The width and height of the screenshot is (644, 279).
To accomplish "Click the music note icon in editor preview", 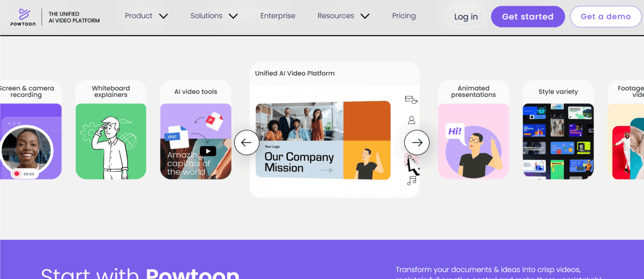I will point(411,181).
